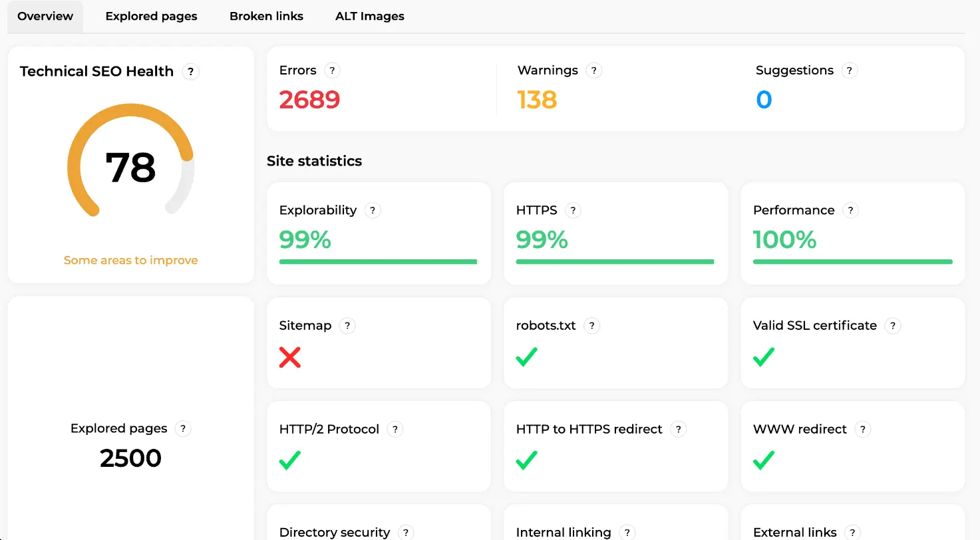
Task: Open HTTPS help tooltip icon
Action: click(x=573, y=210)
